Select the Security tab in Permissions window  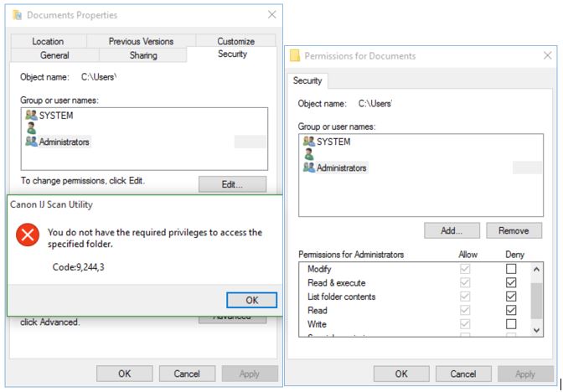click(x=307, y=80)
